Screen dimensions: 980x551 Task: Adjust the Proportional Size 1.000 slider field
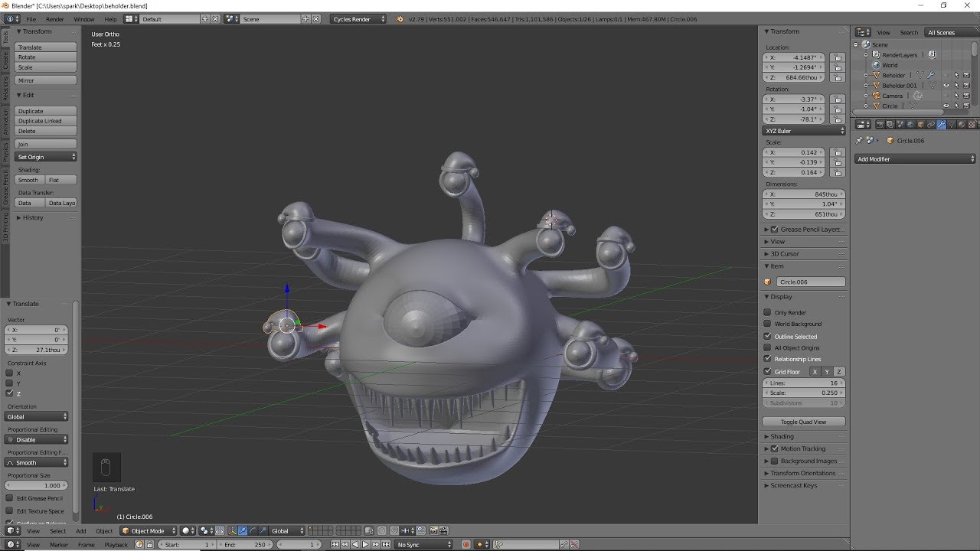click(x=36, y=485)
